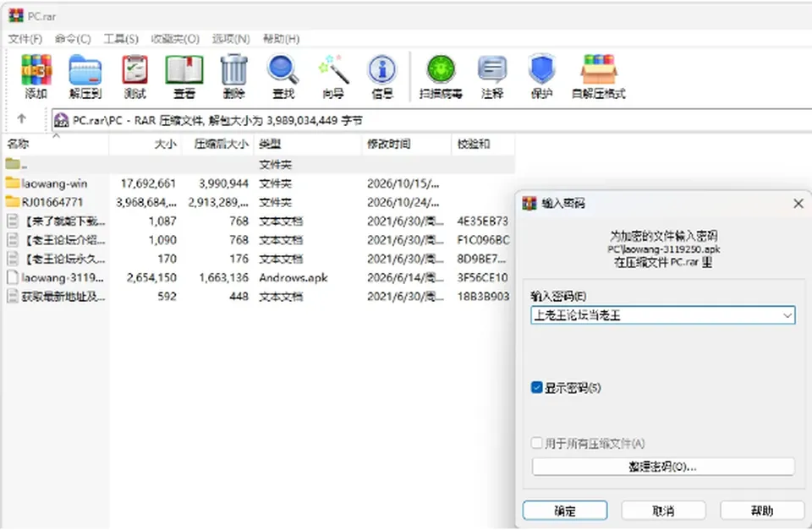Screen dimensions: 812x530
Task: Select the 【老王论坛介绍... text file
Action: pyautogui.click(x=56, y=239)
